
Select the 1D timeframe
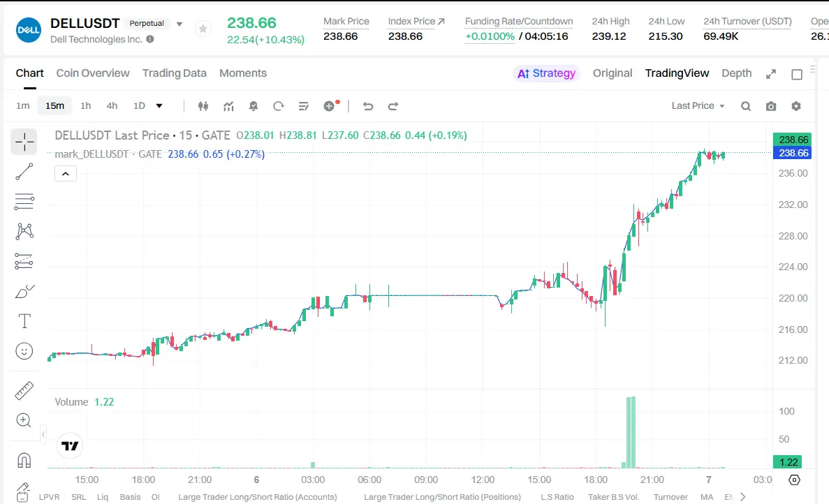(x=139, y=105)
